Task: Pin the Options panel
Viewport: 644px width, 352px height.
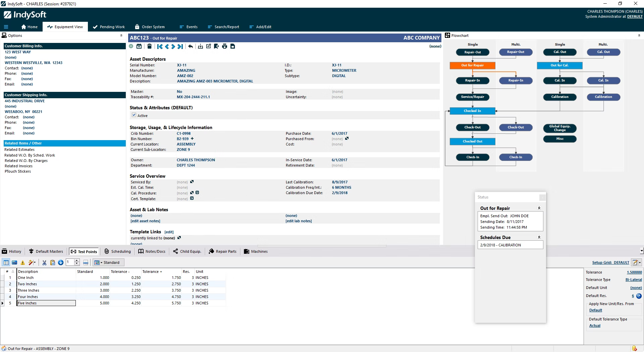Action: (121, 35)
